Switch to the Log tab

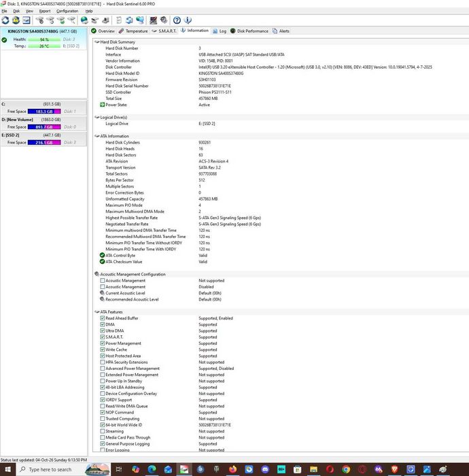pyautogui.click(x=220, y=31)
